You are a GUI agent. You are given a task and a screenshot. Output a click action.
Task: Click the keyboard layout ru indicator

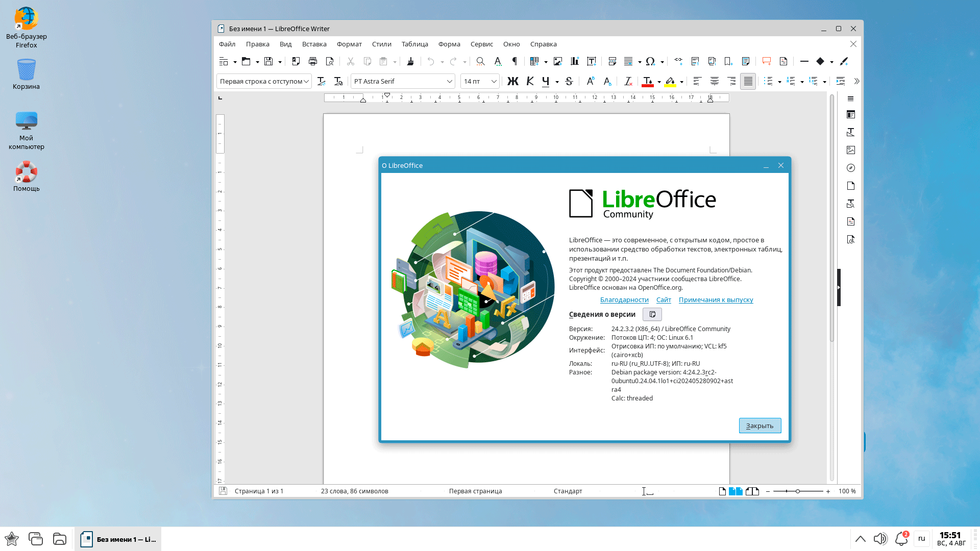click(921, 538)
